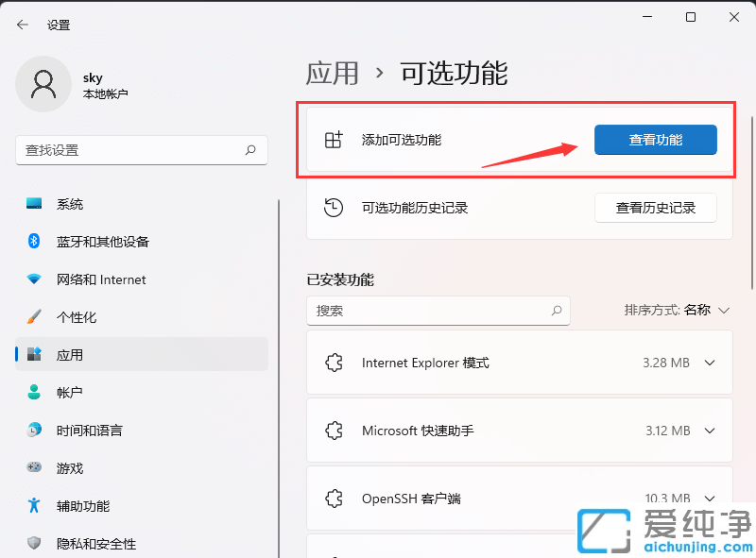The height and width of the screenshot is (558, 756).
Task: Click the 查看功能 button
Action: point(655,139)
